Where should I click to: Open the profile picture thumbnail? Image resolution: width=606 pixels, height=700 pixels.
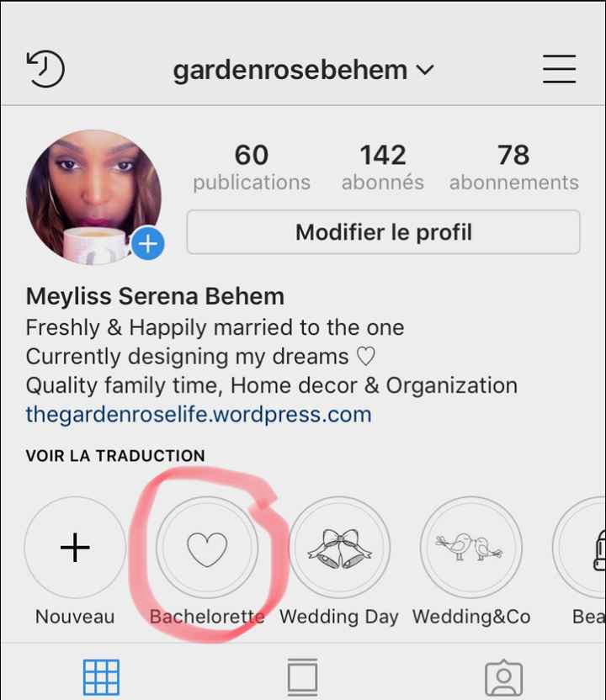93,197
